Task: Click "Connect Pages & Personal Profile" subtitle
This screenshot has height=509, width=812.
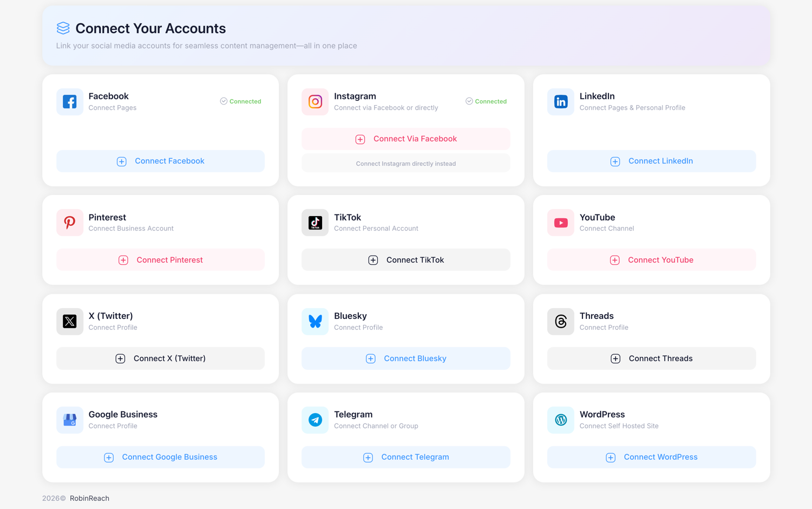Action: 632,108
